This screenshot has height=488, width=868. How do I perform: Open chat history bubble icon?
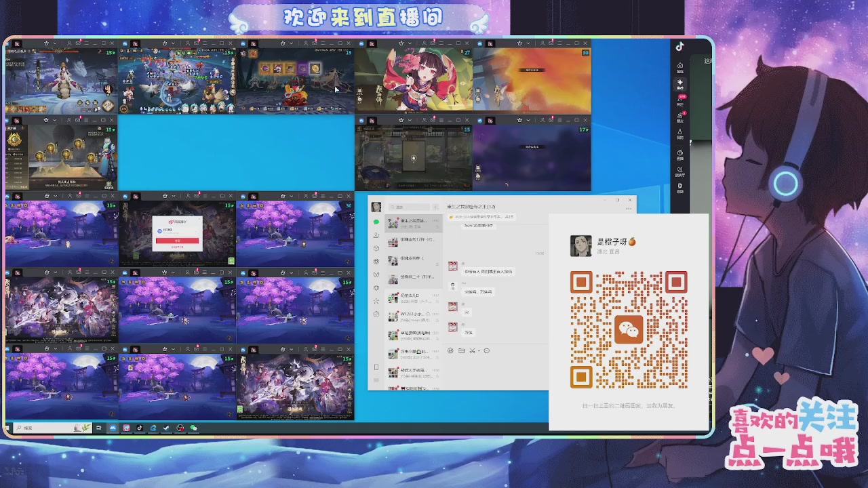click(x=486, y=350)
